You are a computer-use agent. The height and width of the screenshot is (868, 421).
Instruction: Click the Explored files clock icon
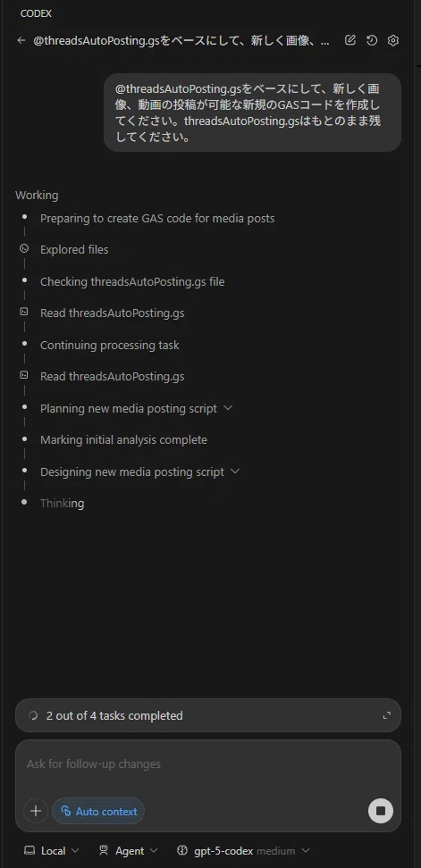coord(24,248)
